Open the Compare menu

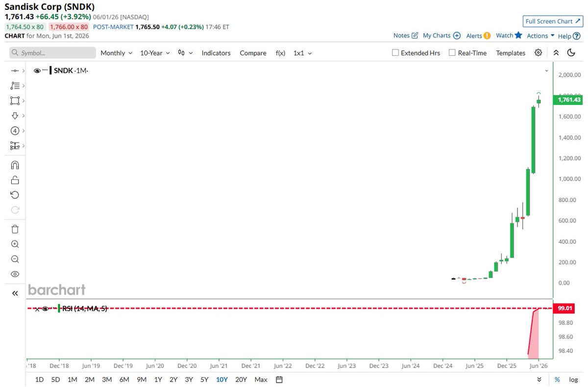tap(253, 53)
